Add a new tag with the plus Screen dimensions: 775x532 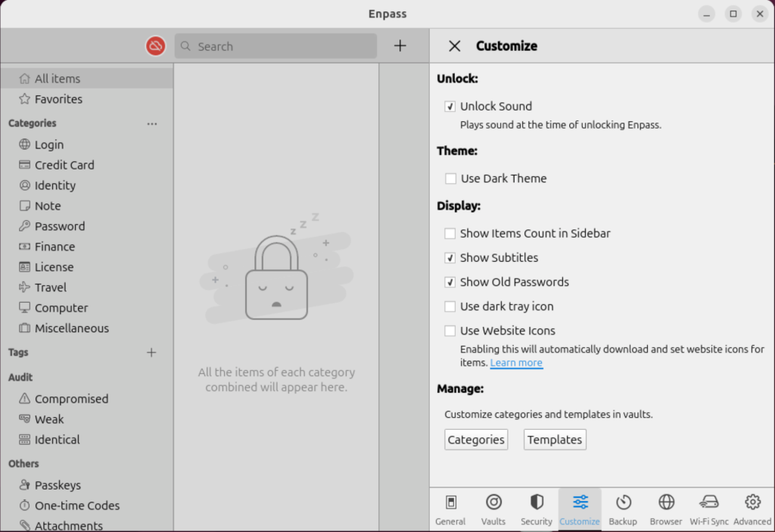pos(151,352)
